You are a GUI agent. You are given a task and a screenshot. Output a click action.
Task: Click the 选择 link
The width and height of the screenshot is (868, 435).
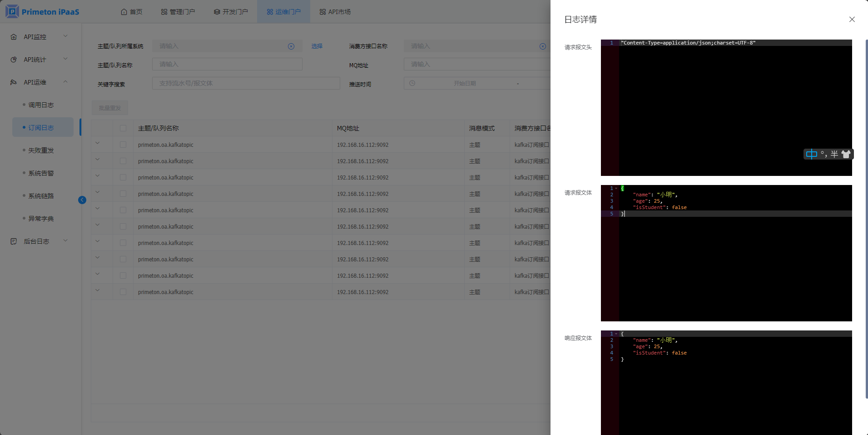pos(317,46)
